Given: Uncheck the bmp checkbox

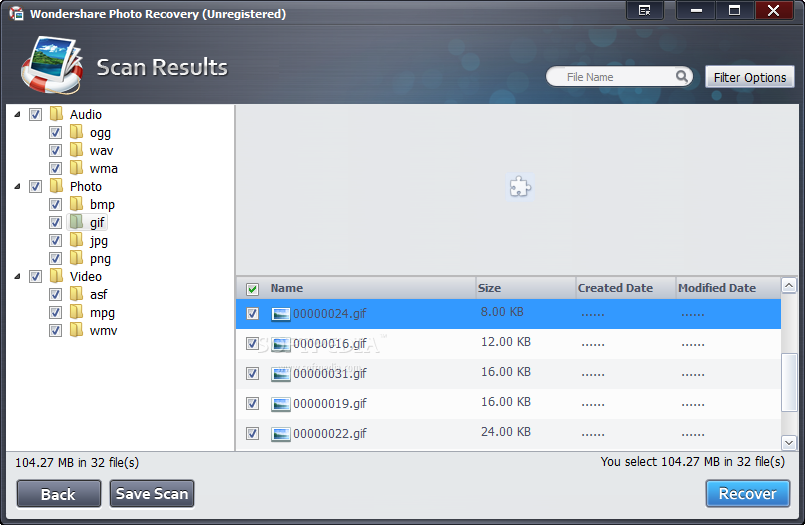Looking at the screenshot, I should coord(55,204).
